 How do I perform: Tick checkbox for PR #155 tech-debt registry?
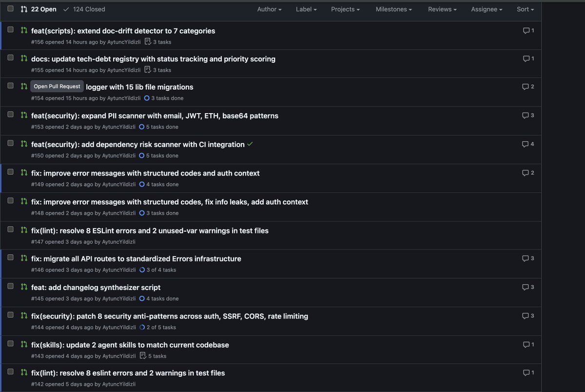(x=10, y=58)
